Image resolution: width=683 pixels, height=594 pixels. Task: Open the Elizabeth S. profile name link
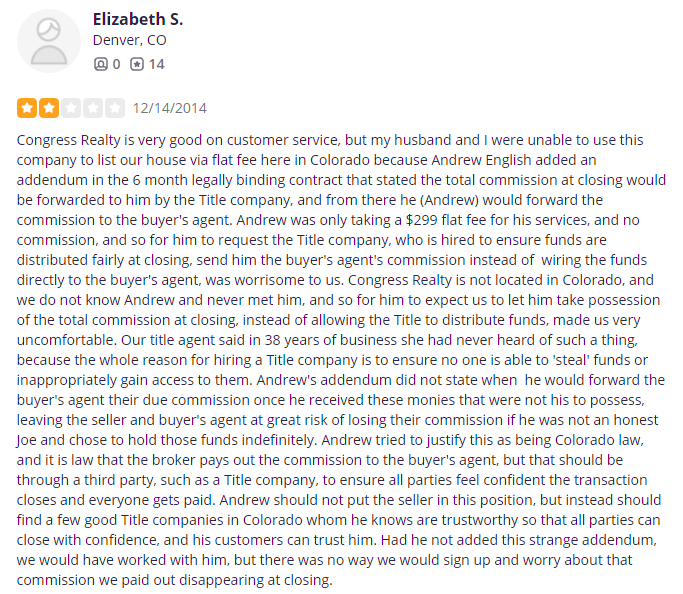(x=138, y=19)
